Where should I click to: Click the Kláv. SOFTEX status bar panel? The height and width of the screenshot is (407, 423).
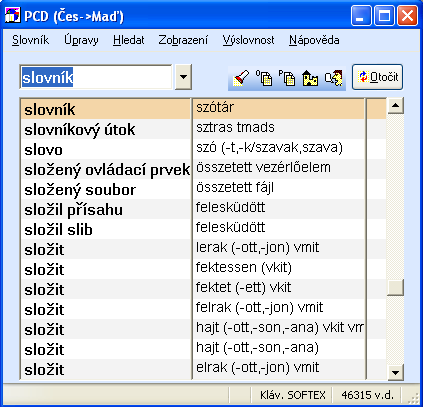291,395
